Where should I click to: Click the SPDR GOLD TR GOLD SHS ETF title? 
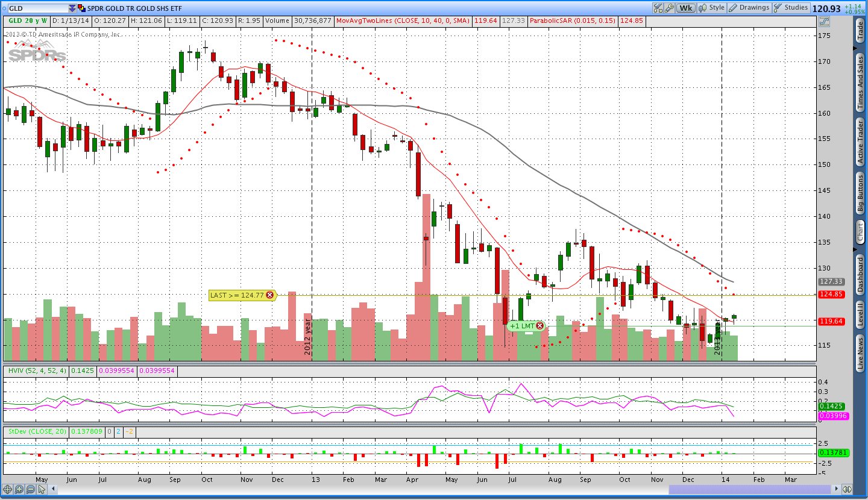(134, 8)
